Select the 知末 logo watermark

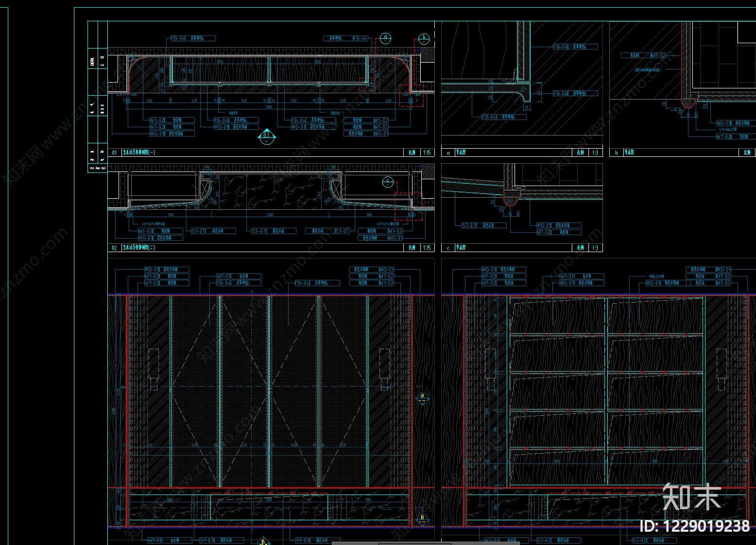[x=692, y=497]
